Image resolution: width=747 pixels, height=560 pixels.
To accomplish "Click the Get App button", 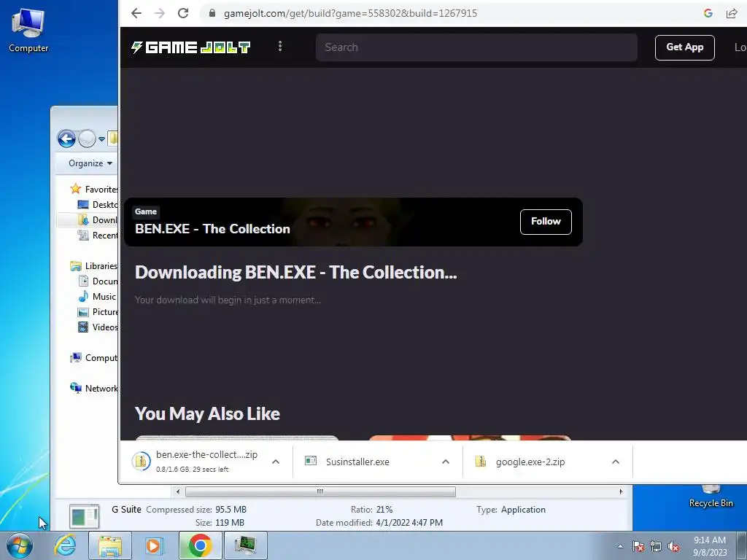I will (684, 47).
